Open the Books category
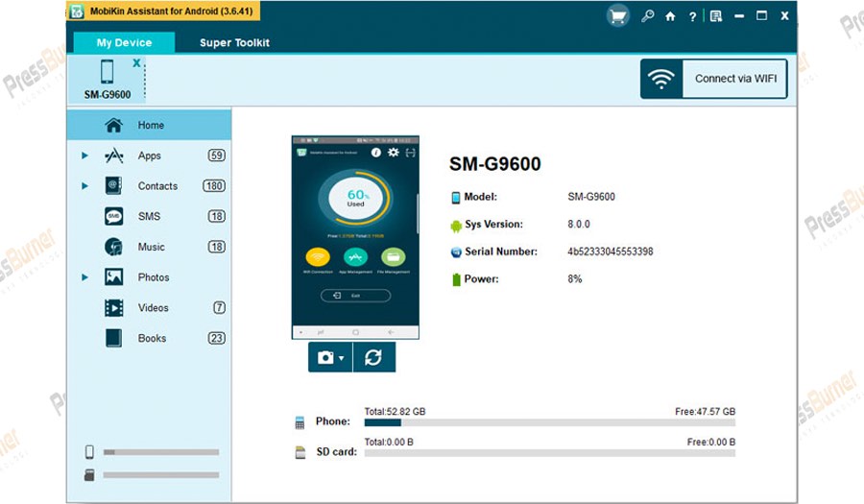This screenshot has width=864, height=504. [152, 339]
